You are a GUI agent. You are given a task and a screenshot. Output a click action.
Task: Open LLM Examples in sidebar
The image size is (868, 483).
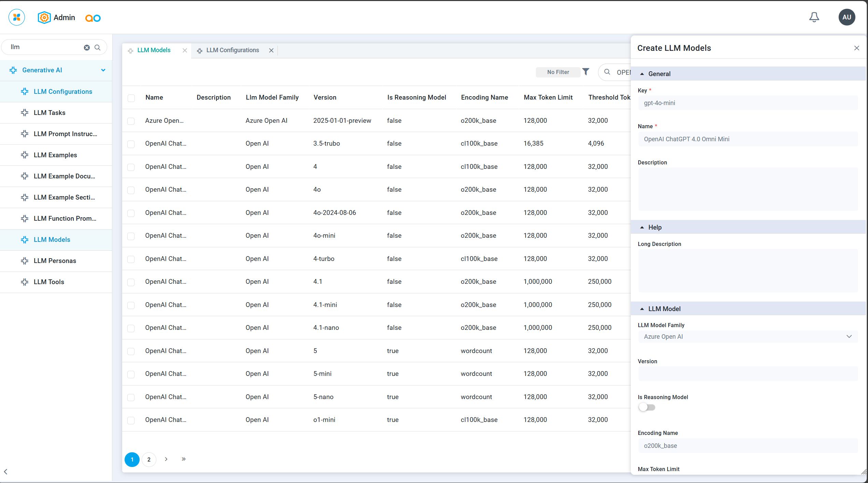point(56,155)
